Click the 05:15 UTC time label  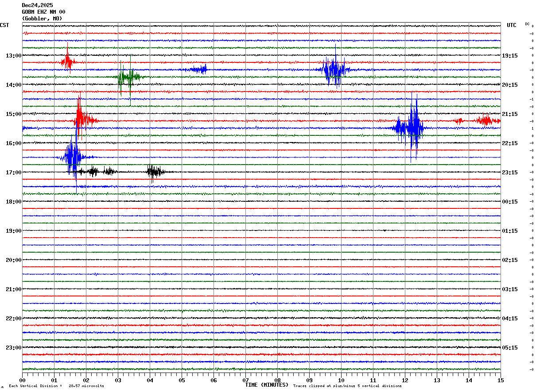tap(510, 348)
